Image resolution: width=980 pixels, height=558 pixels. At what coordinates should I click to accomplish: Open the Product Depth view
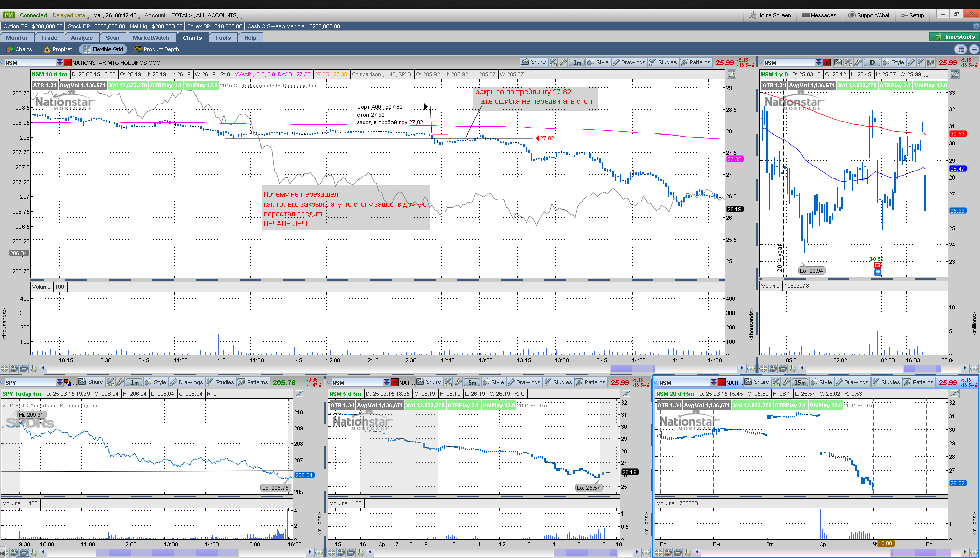pos(157,49)
